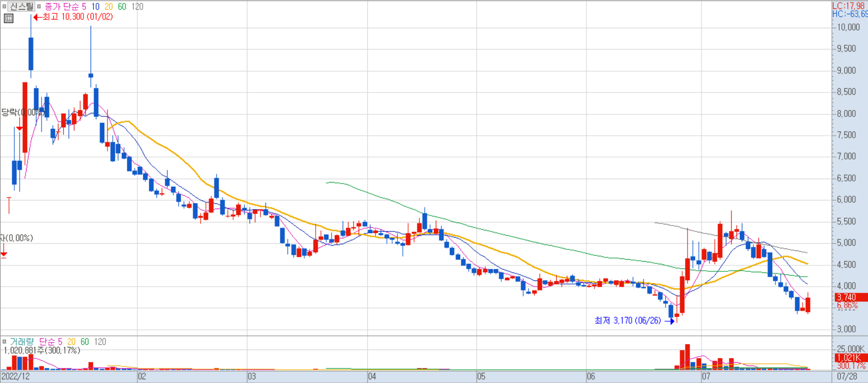This screenshot has height=383, width=868.
Task: Click the 2022/12 date axis label
Action: point(15,377)
